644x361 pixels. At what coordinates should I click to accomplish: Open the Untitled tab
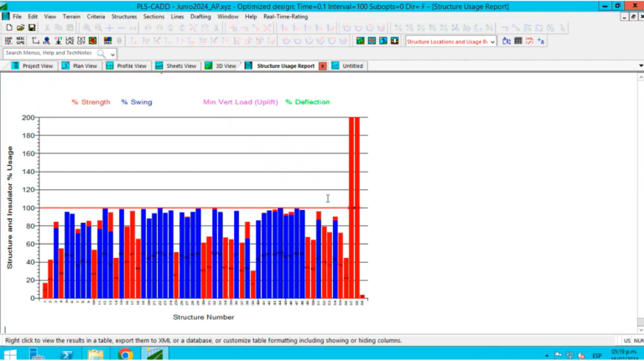(352, 65)
